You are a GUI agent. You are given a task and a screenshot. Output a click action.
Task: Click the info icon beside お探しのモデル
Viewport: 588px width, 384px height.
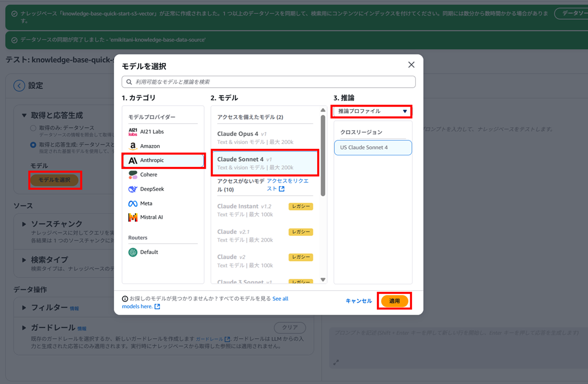point(125,299)
